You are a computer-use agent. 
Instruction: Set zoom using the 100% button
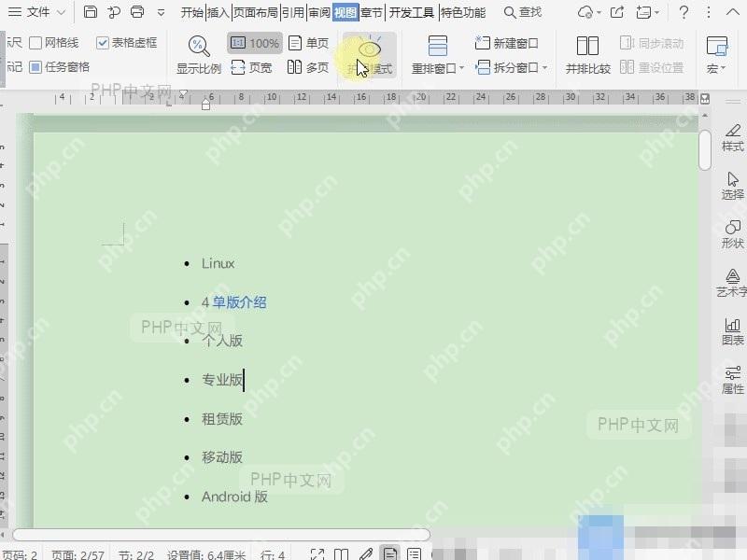(x=255, y=43)
